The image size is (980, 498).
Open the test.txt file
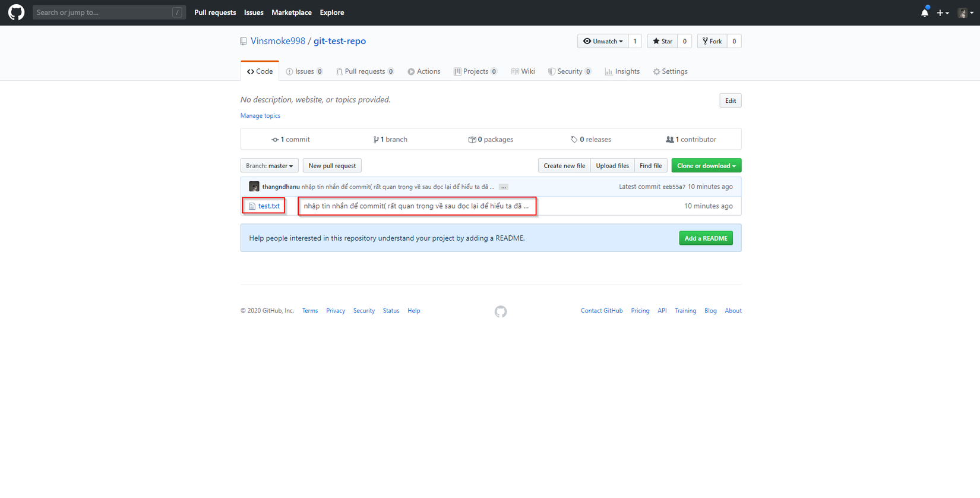269,206
